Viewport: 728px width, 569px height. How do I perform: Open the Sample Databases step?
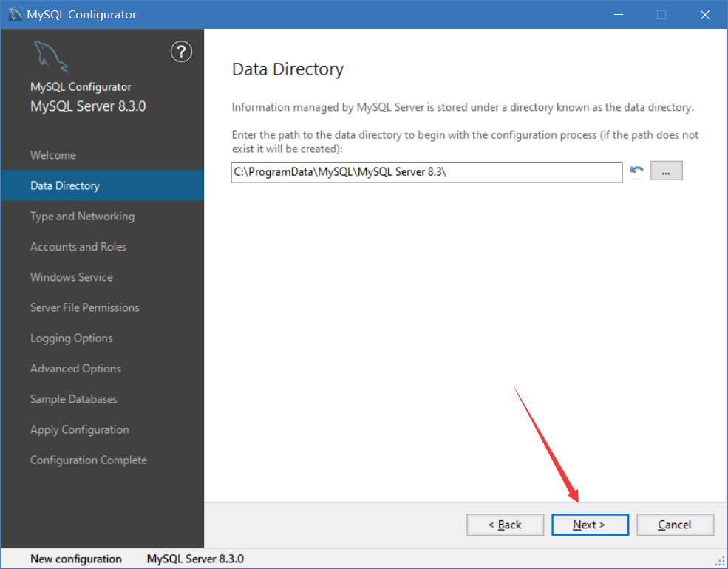[x=73, y=399]
